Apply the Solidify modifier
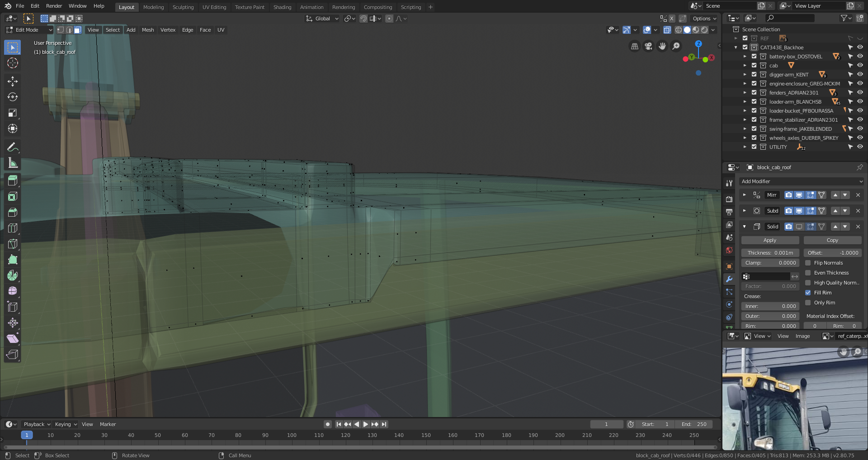The image size is (868, 460). (x=769, y=240)
